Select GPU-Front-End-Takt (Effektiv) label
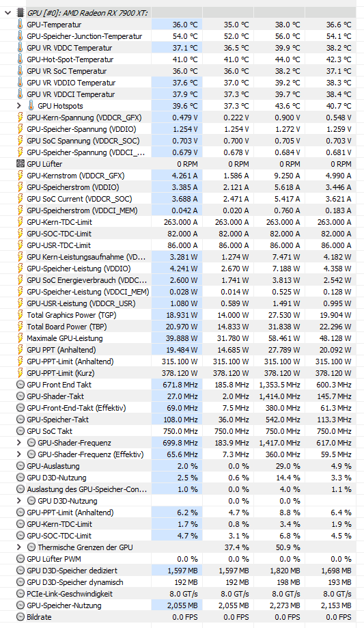This screenshot has width=364, height=628. pos(76,408)
